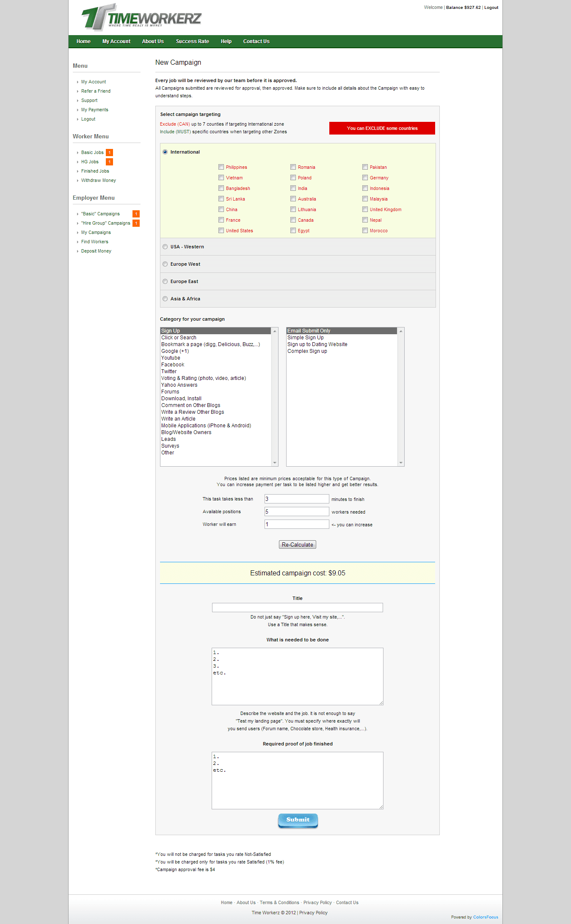Focus the What is needed textarea
571x924 pixels.
[x=298, y=676]
